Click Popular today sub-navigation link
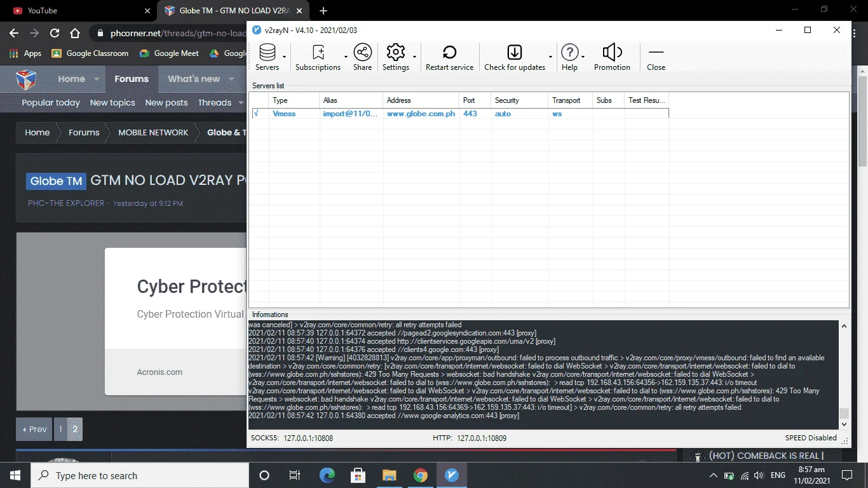 (x=51, y=102)
